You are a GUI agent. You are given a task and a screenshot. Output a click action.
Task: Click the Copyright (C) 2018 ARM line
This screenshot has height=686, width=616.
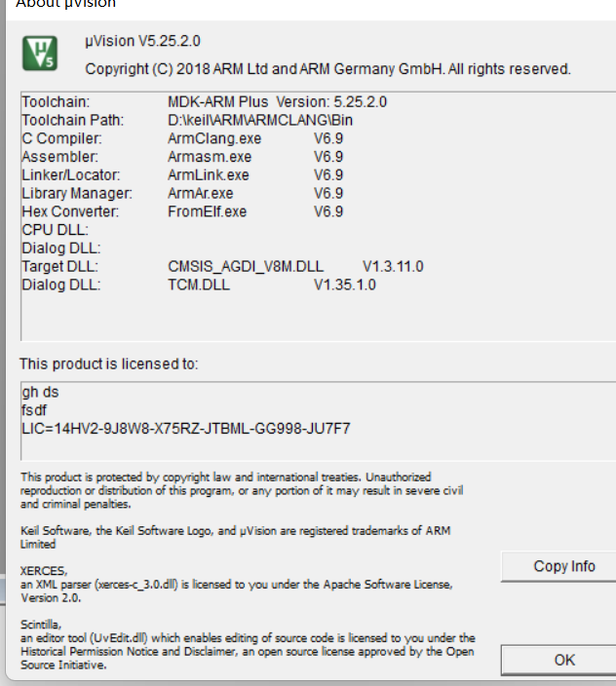(x=327, y=69)
